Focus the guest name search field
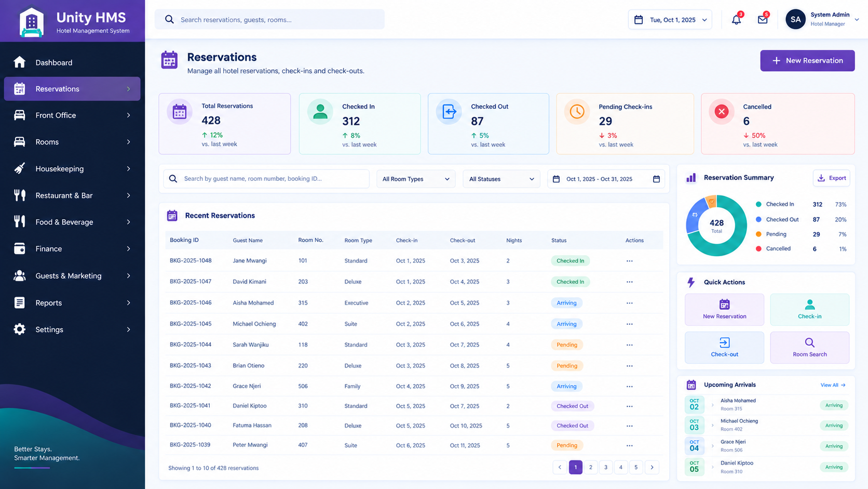This screenshot has height=489, width=868. [x=266, y=179]
